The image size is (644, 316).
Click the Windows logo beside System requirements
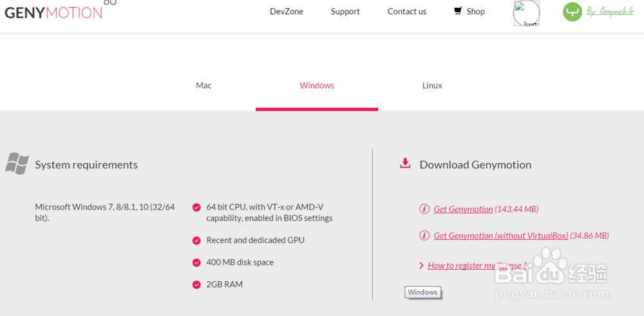click(x=17, y=163)
